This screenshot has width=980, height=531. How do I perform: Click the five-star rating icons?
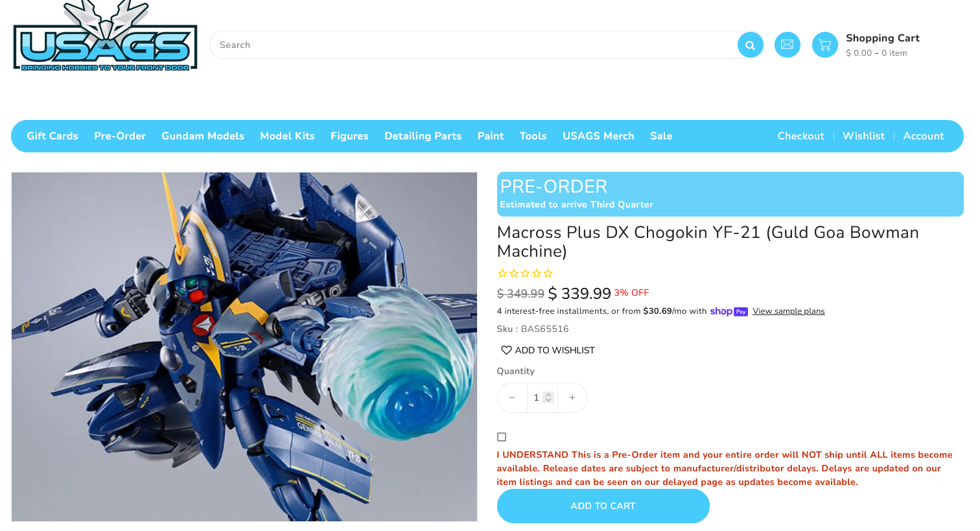click(525, 274)
